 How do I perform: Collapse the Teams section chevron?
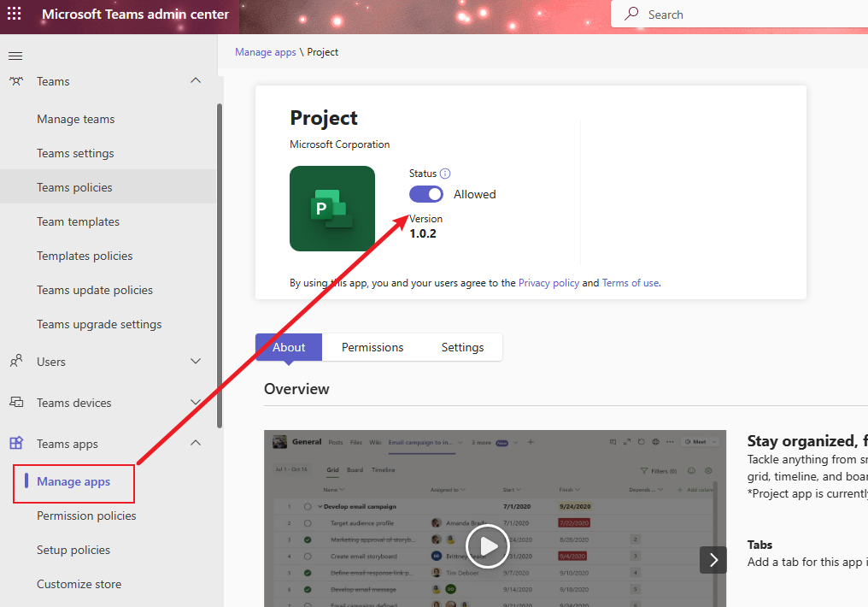(196, 81)
